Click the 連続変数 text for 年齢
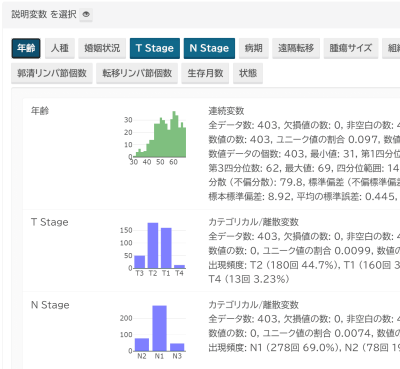Screen dimensions: 400x369 click(x=226, y=111)
